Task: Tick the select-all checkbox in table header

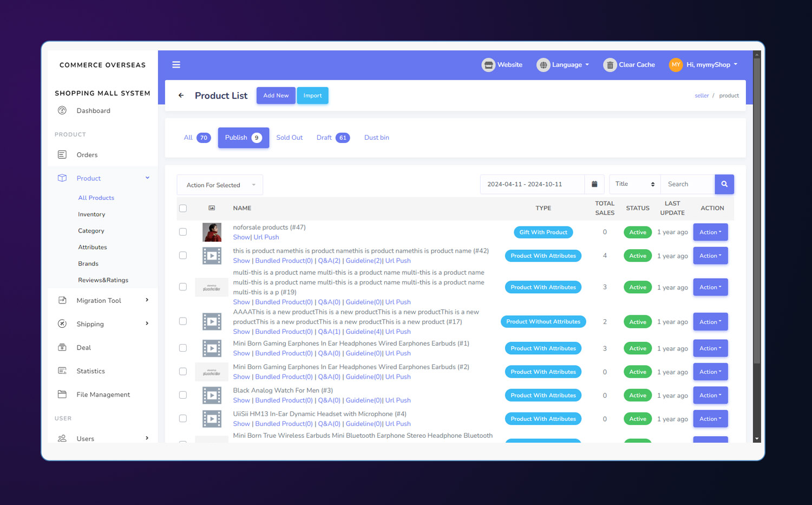Action: (183, 208)
